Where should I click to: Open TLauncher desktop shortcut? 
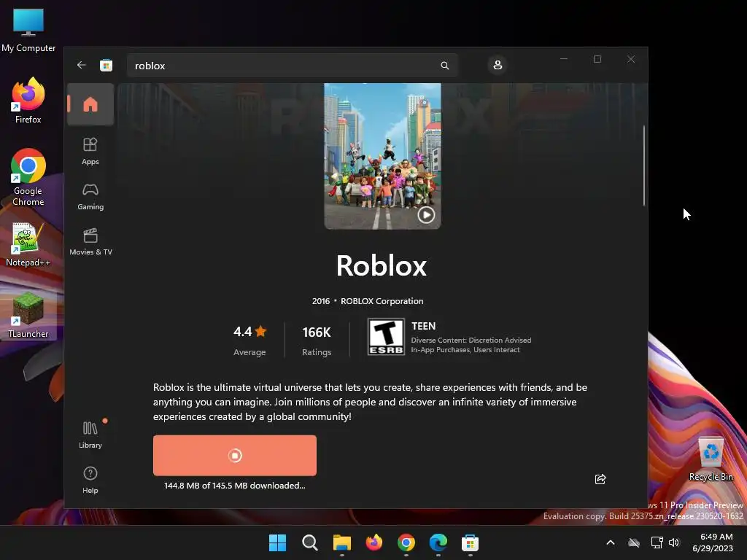click(28, 315)
